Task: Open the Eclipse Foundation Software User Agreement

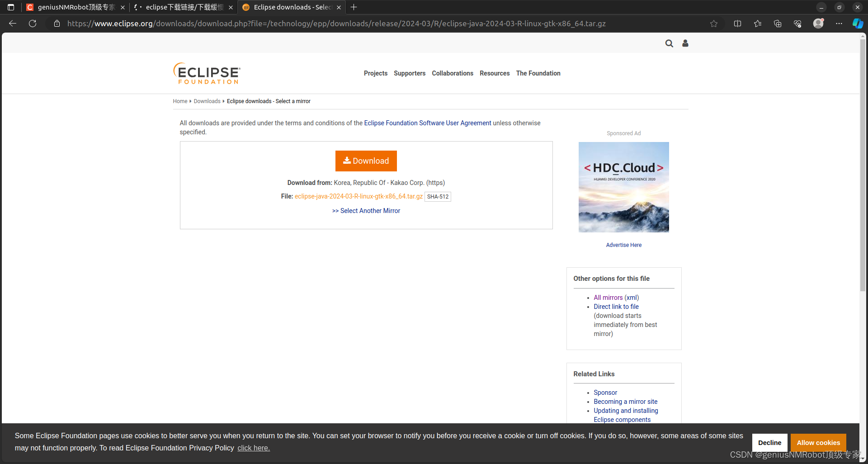Action: 428,123
